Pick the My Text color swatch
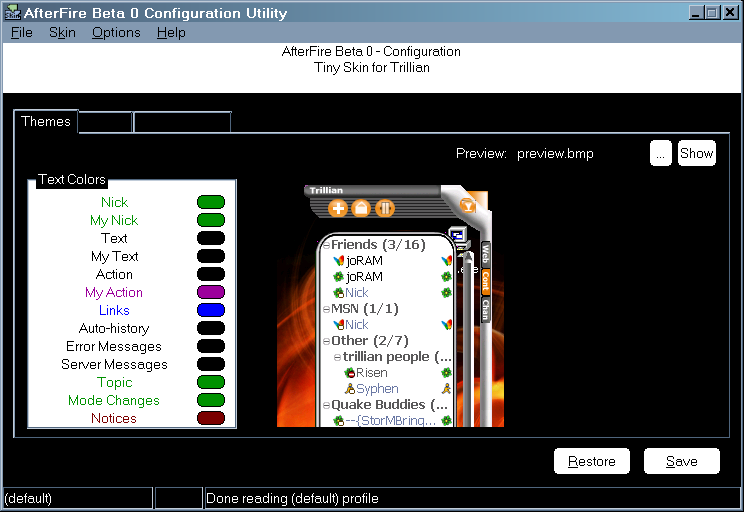 pos(211,256)
